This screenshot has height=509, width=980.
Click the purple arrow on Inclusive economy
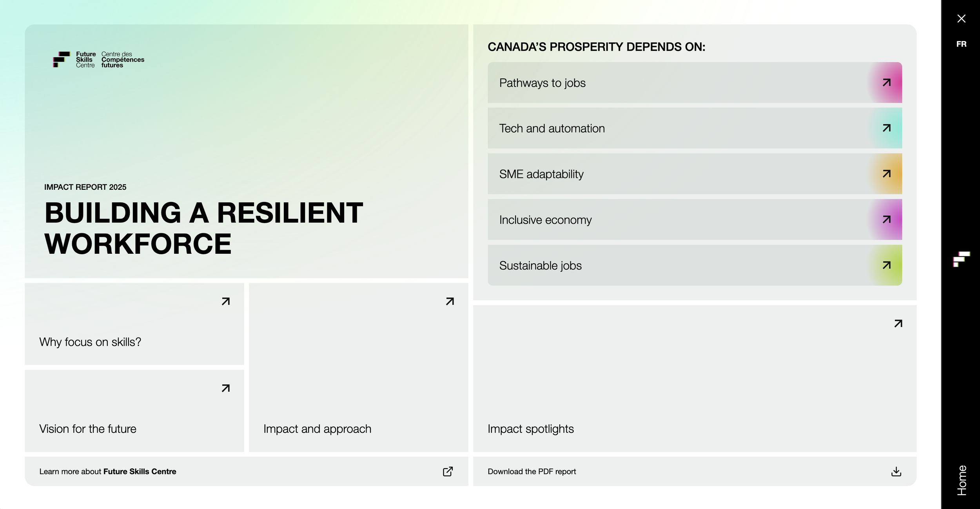click(x=886, y=219)
